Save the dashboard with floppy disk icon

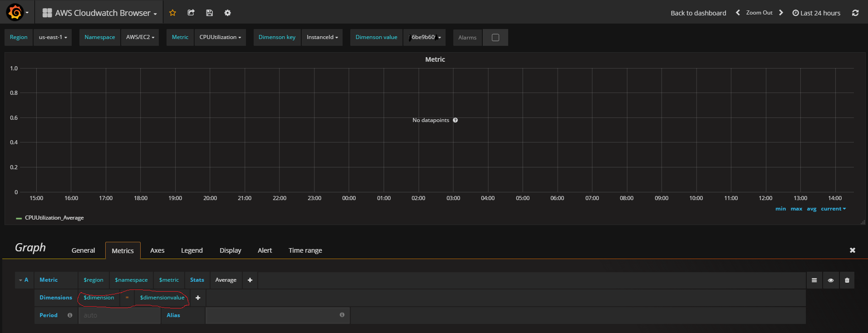(209, 13)
